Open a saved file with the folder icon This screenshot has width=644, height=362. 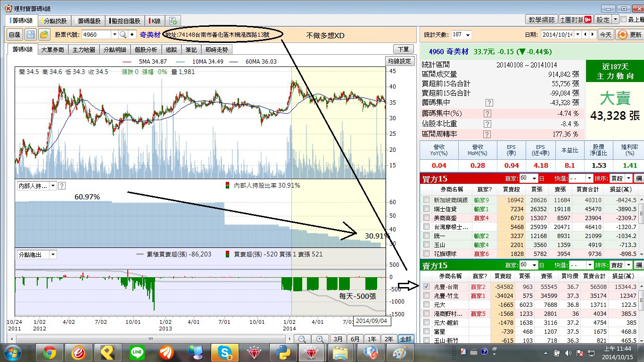44,34
